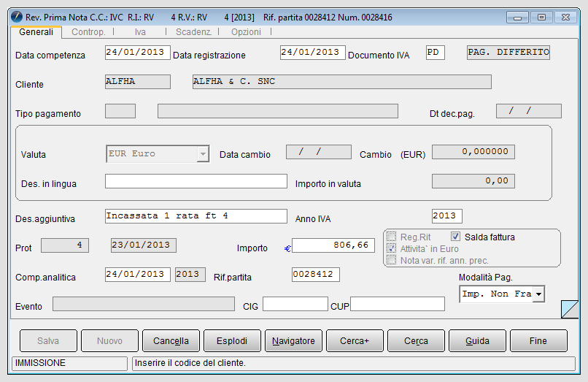Maximize the Rev. Prima Nota window

point(541,18)
